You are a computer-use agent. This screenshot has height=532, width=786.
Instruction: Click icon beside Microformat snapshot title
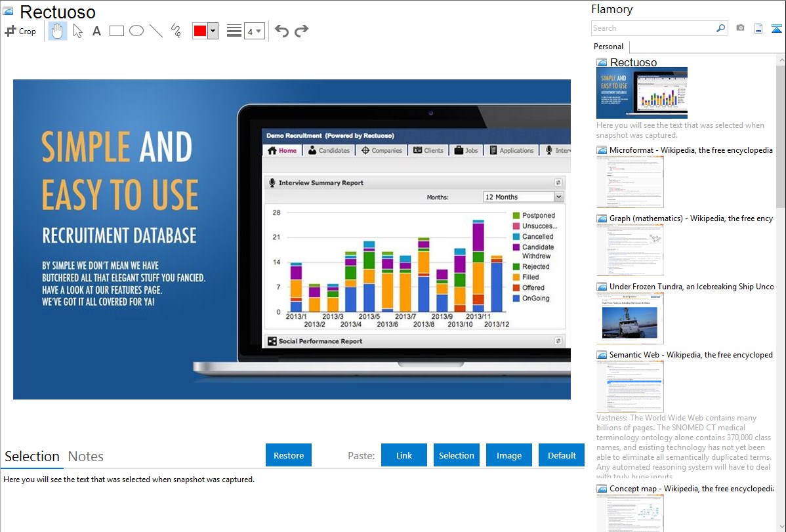pyautogui.click(x=602, y=150)
